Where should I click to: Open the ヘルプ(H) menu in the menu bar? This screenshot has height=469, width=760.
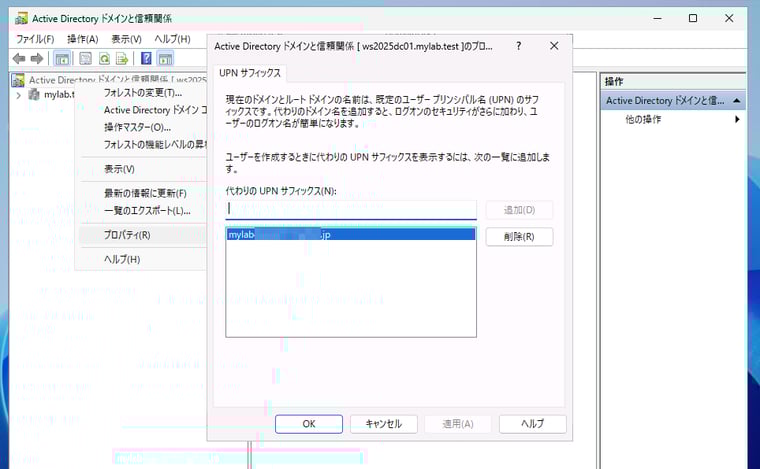172,39
